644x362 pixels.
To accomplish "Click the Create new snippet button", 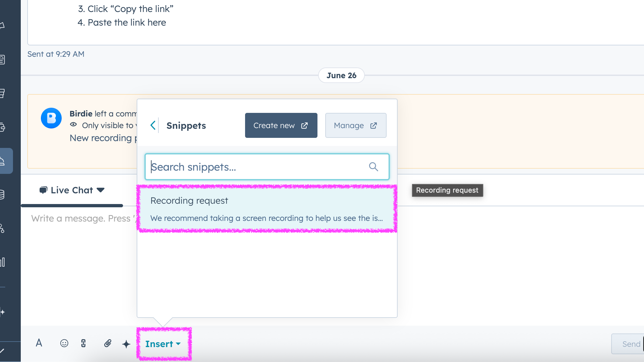I will click(x=281, y=125).
